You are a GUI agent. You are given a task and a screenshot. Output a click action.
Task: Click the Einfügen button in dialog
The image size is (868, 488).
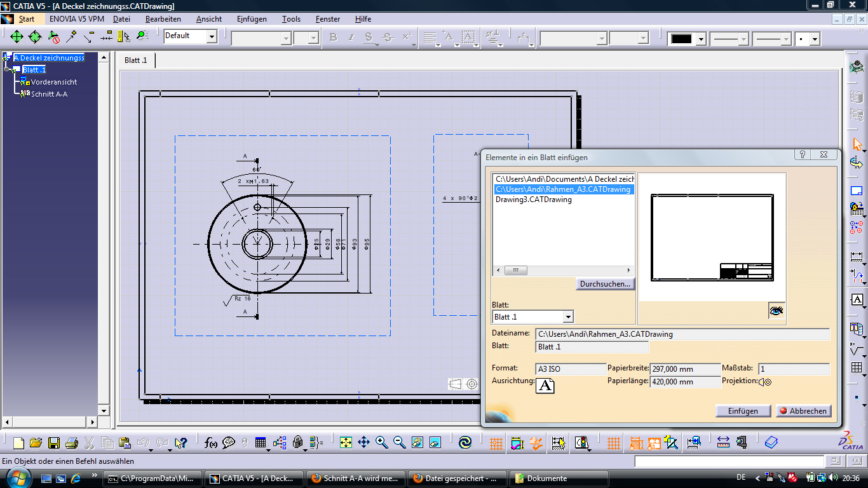click(743, 411)
